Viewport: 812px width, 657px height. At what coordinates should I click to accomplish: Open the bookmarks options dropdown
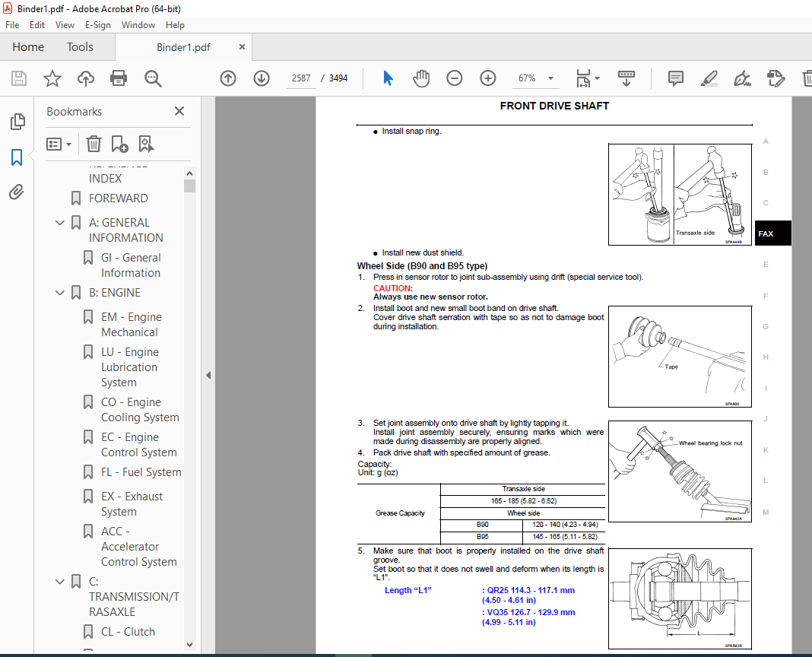click(59, 144)
